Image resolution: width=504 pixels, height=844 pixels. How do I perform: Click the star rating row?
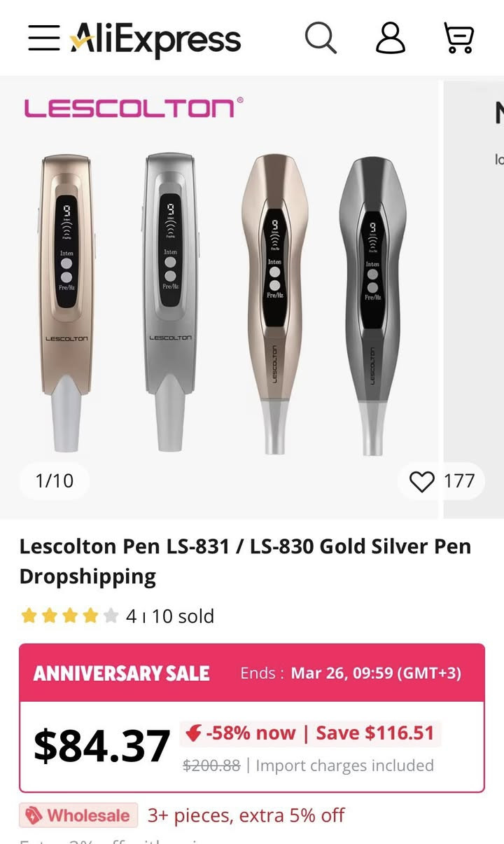tap(69, 616)
